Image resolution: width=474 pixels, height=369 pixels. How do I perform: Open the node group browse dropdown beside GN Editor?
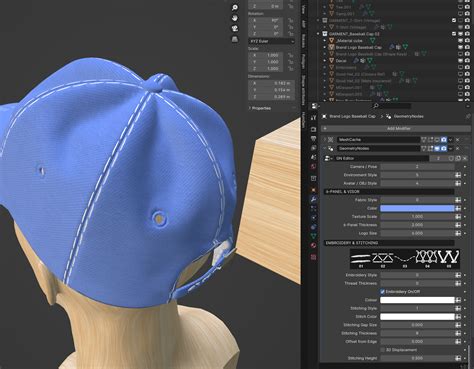coord(329,158)
